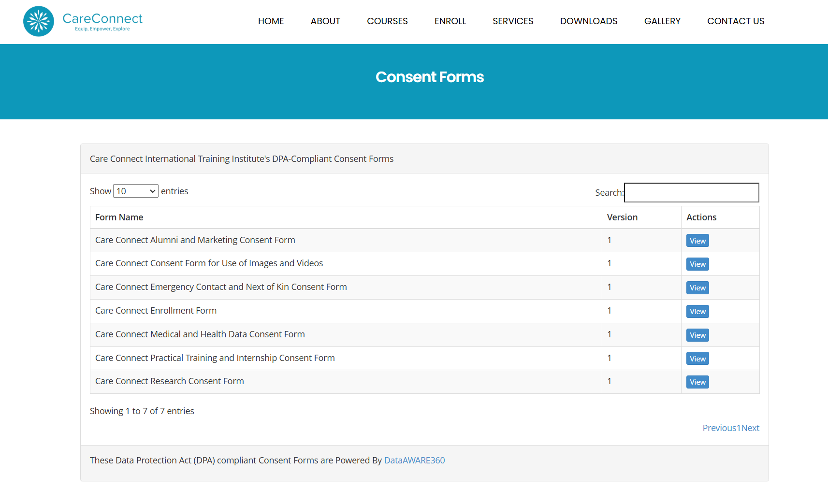The height and width of the screenshot is (504, 828).
Task: View the Care Connect Enrollment Form
Action: (x=697, y=311)
